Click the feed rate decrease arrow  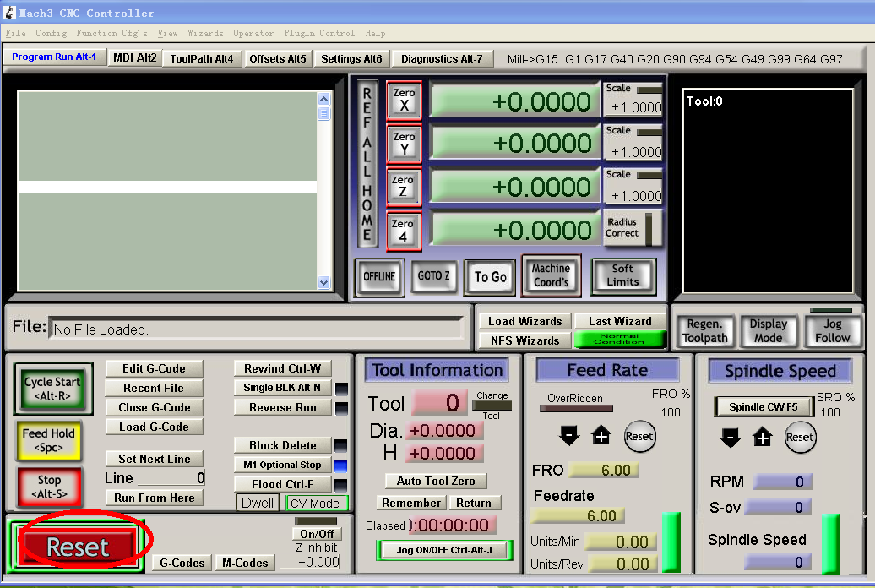(x=568, y=436)
